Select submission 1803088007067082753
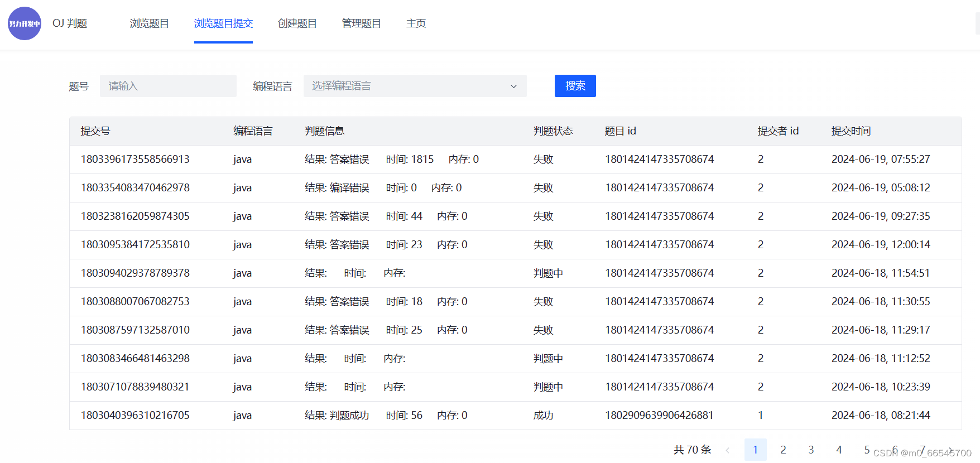Viewport: 980px width, 463px height. click(135, 302)
